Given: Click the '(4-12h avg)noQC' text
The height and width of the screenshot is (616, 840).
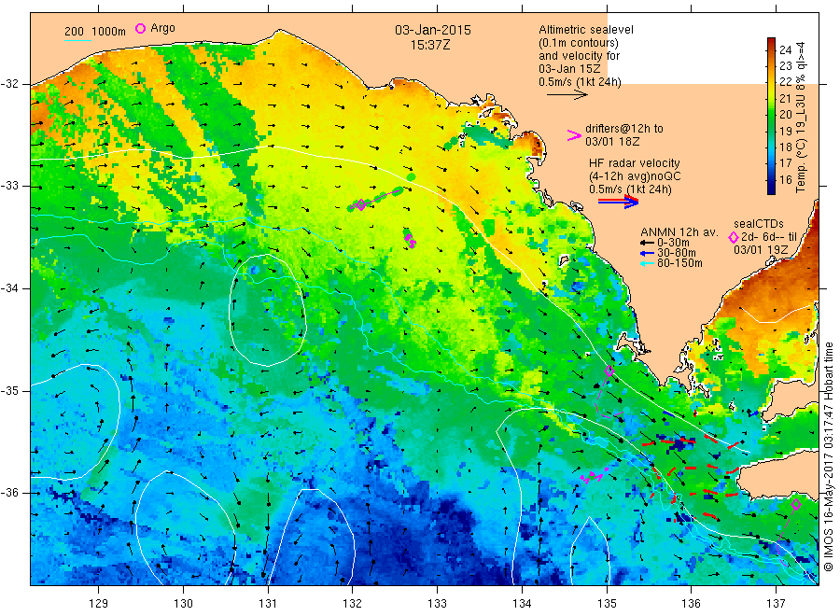Looking at the screenshot, I should (x=636, y=176).
